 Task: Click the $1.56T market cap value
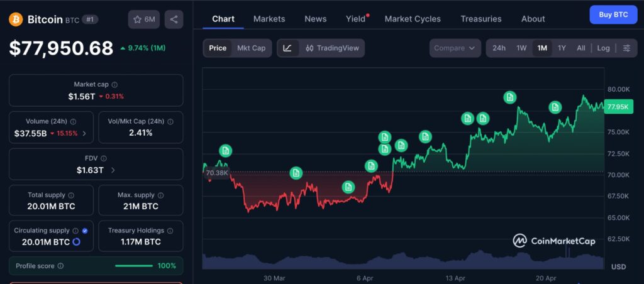point(81,96)
